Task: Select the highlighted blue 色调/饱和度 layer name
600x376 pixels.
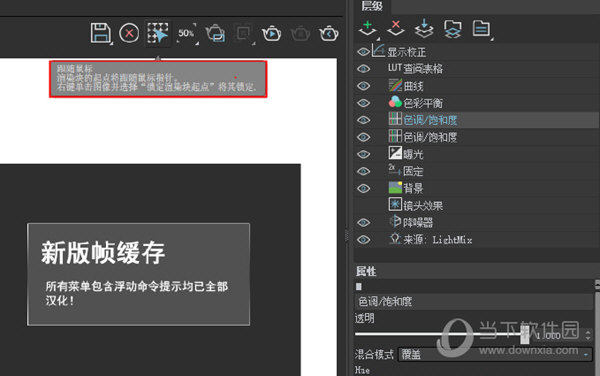Action: 430,120
